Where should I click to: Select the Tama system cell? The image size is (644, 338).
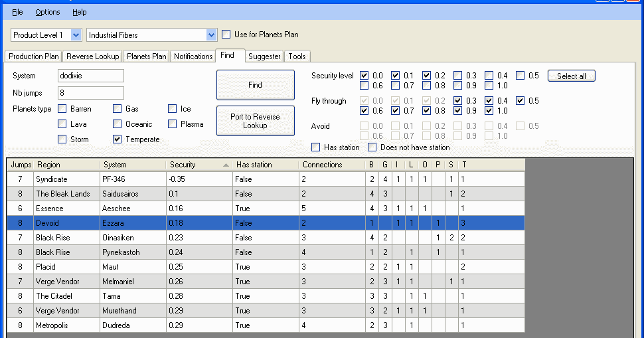(x=133, y=296)
